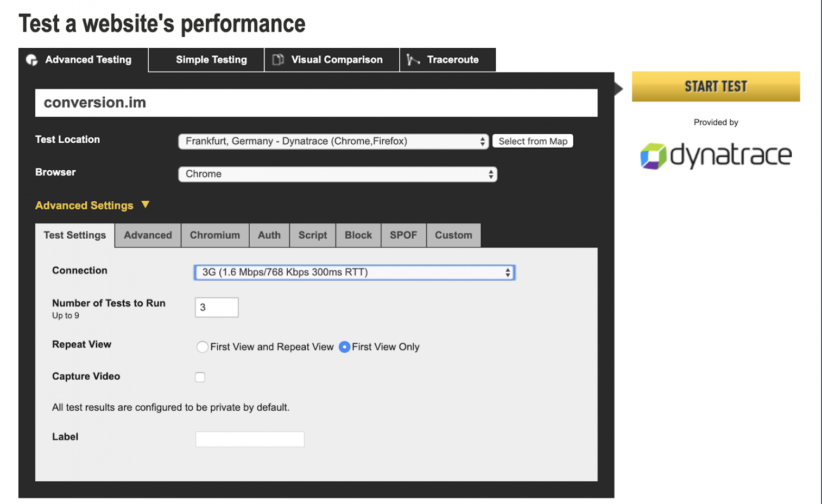Click the Label input field
Image resolution: width=822 pixels, height=504 pixels.
pos(250,439)
